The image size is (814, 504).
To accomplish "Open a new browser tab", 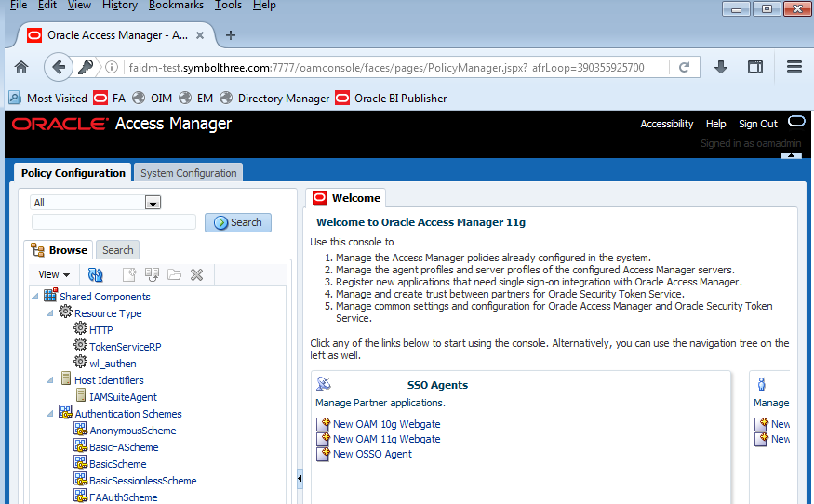I will click(x=231, y=35).
